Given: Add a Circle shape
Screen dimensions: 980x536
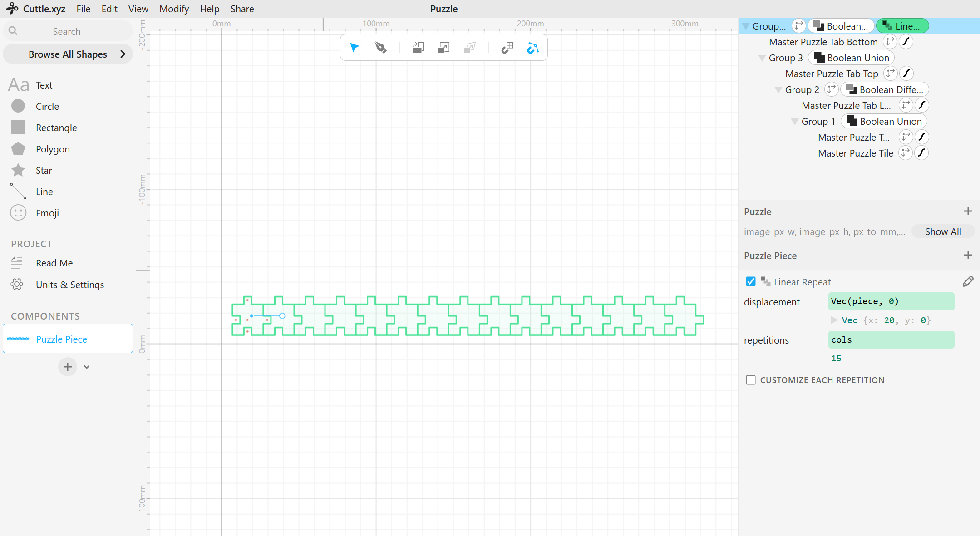Looking at the screenshot, I should [47, 106].
